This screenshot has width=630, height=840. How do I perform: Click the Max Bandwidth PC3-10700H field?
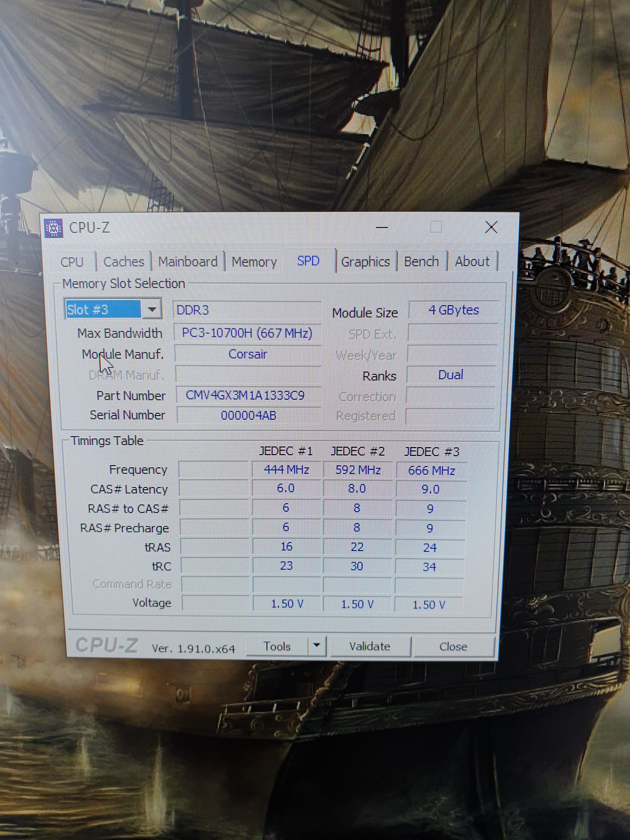pos(247,333)
